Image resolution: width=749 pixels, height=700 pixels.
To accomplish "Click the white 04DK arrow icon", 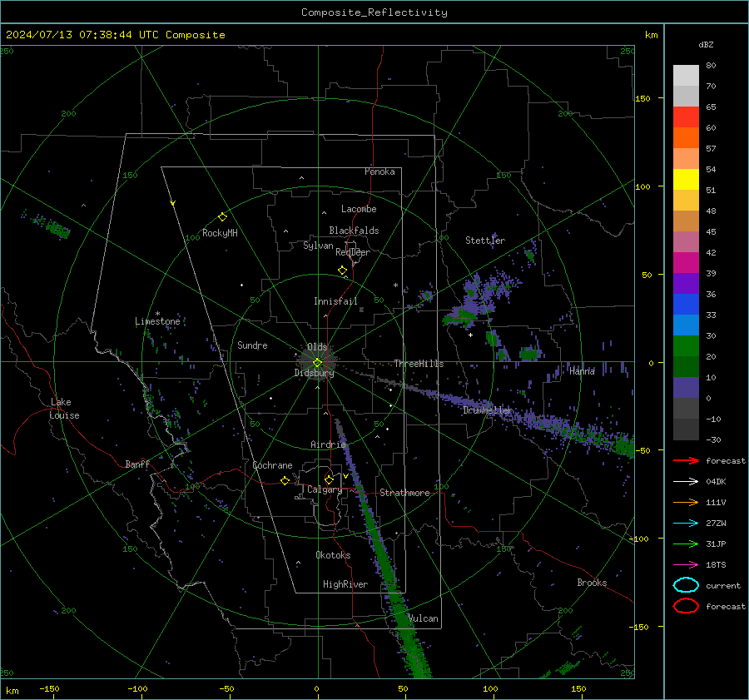I will click(x=686, y=482).
